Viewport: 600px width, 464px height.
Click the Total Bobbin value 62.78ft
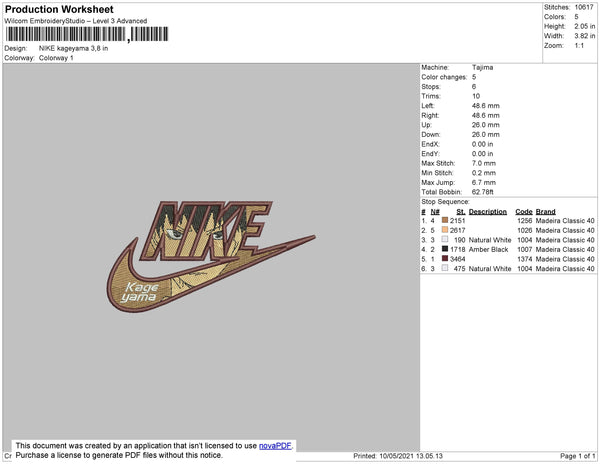click(x=483, y=192)
